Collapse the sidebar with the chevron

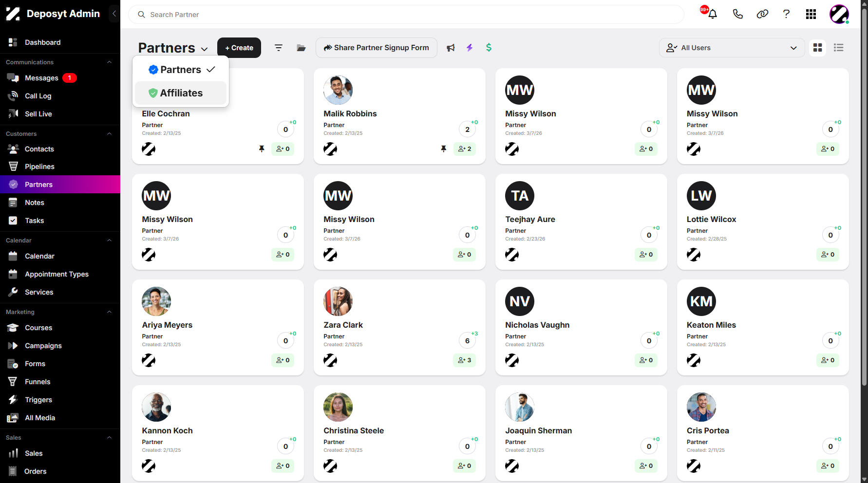coord(114,14)
